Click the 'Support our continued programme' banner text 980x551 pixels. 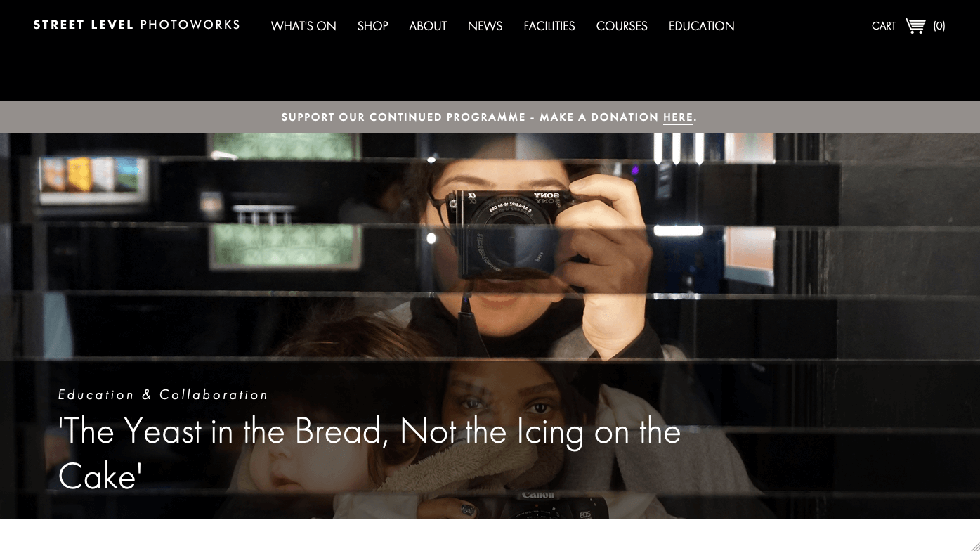pyautogui.click(x=403, y=117)
